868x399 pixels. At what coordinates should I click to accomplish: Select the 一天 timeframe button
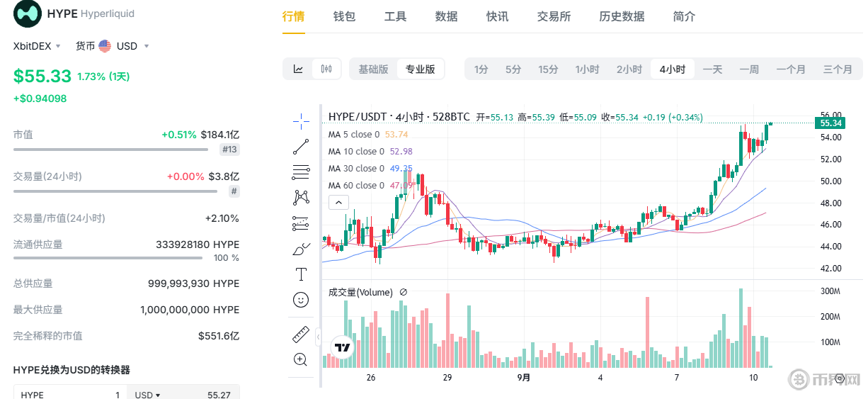click(712, 69)
